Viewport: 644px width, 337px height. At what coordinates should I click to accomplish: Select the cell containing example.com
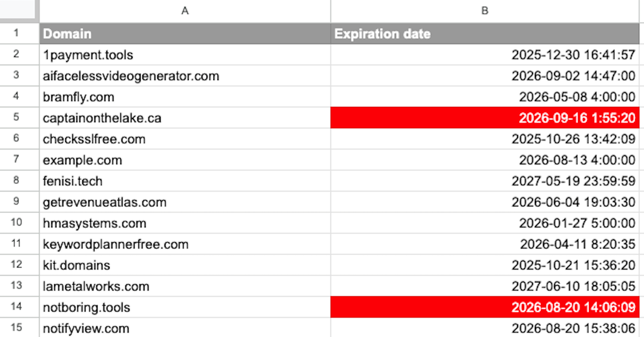pos(185,160)
